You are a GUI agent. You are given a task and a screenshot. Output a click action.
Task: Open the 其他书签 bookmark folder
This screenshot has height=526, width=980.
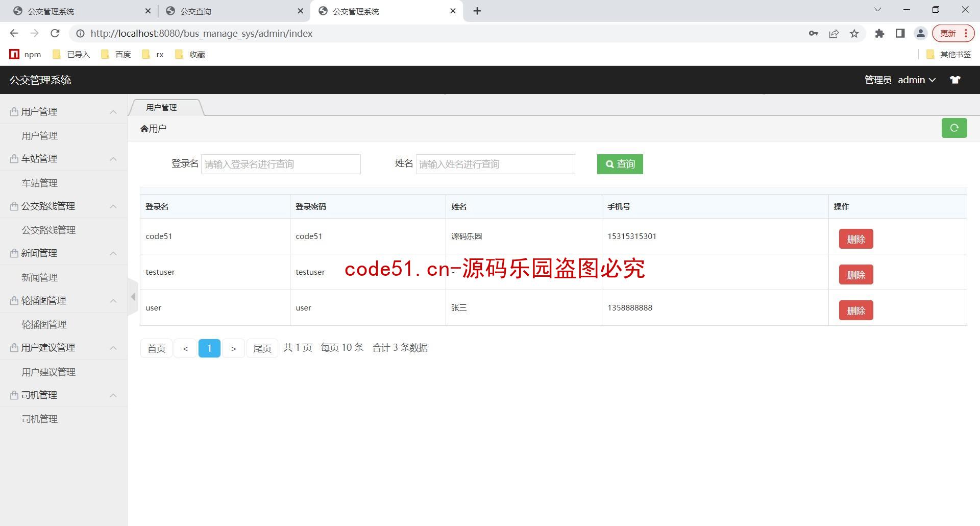tap(949, 54)
